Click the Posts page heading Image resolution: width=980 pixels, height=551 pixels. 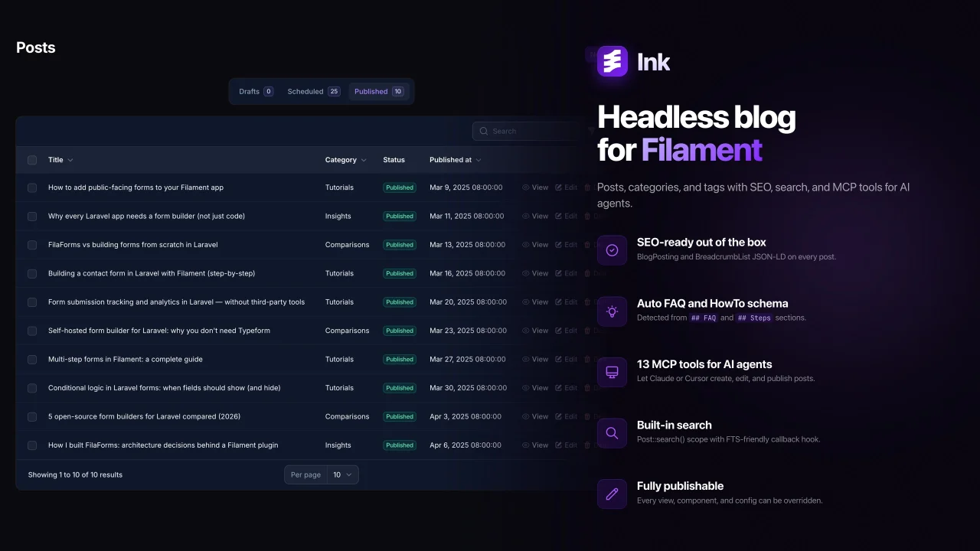(x=36, y=47)
